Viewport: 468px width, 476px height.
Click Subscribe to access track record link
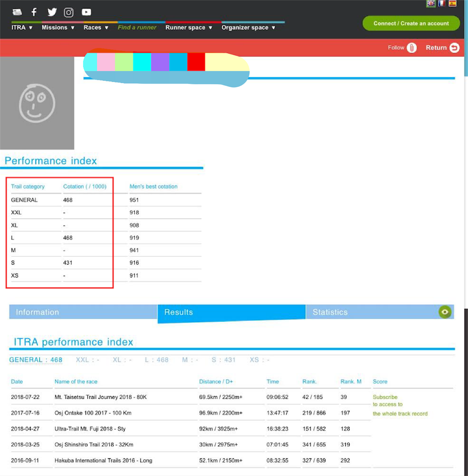tap(400, 405)
